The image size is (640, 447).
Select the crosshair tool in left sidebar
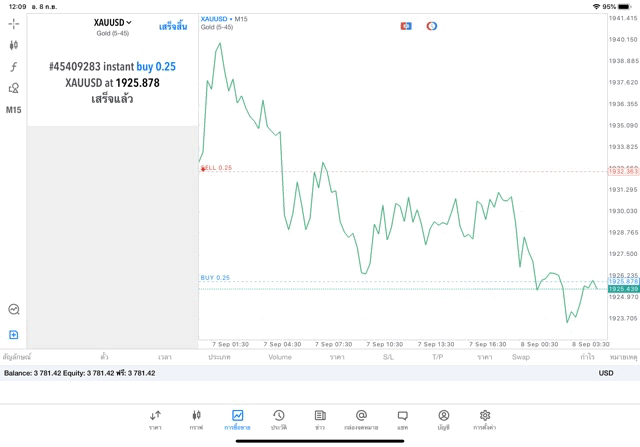coord(14,23)
